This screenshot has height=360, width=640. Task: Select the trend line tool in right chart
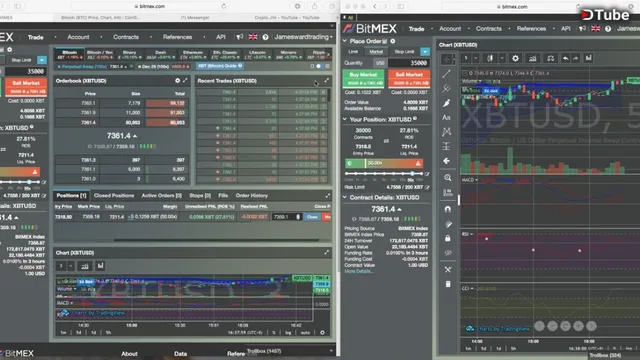coord(447,74)
